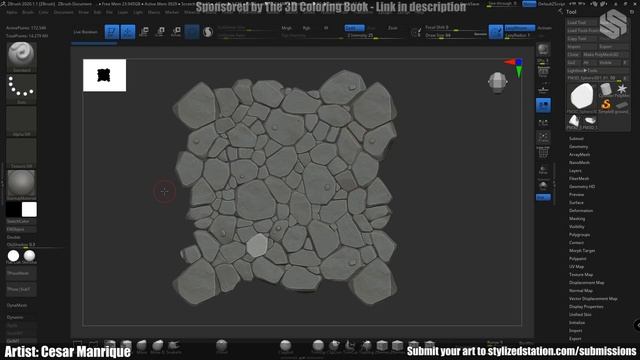Open the material sphere selector

[21, 185]
